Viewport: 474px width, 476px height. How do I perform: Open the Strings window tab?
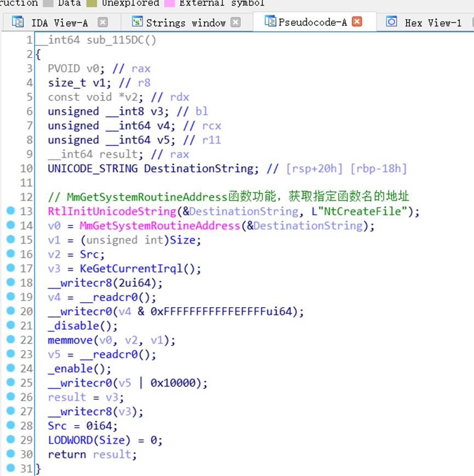tap(186, 22)
